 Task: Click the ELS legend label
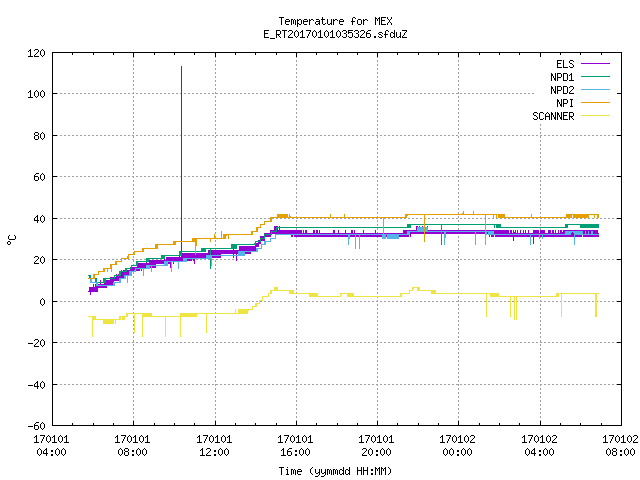pos(565,64)
